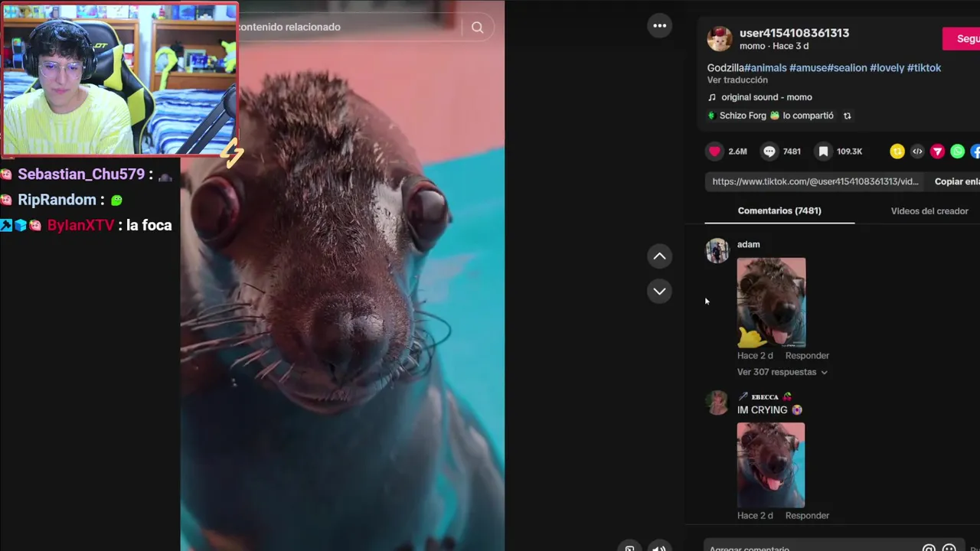Click the repost arrows next to 'lo compartió'
The image size is (980, 551).
(x=847, y=116)
